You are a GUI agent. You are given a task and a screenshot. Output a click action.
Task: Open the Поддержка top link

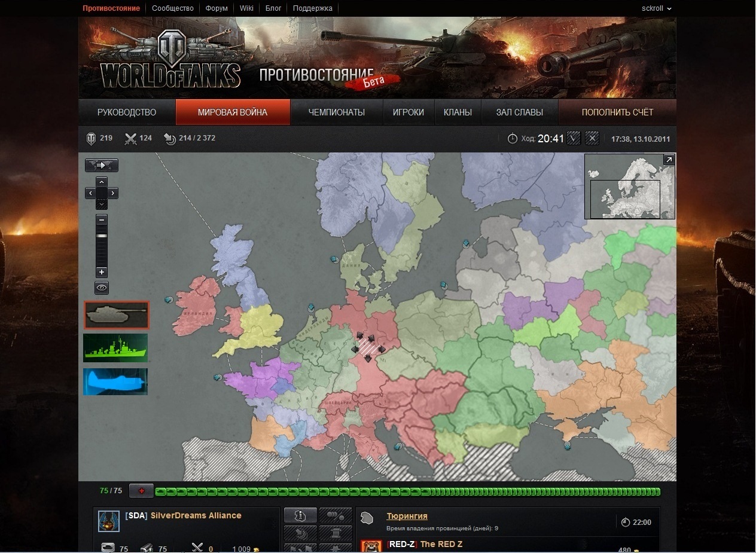(x=313, y=8)
